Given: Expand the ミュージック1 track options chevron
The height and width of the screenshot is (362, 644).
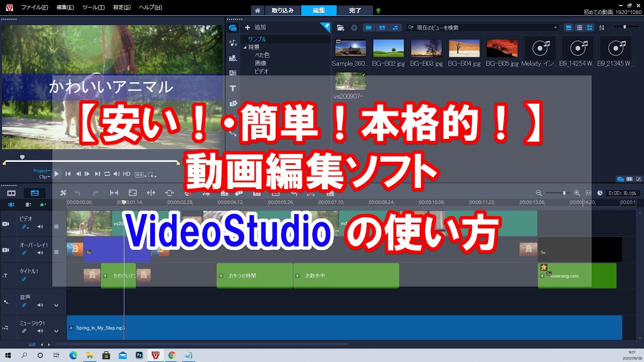Looking at the screenshot, I should 56,331.
